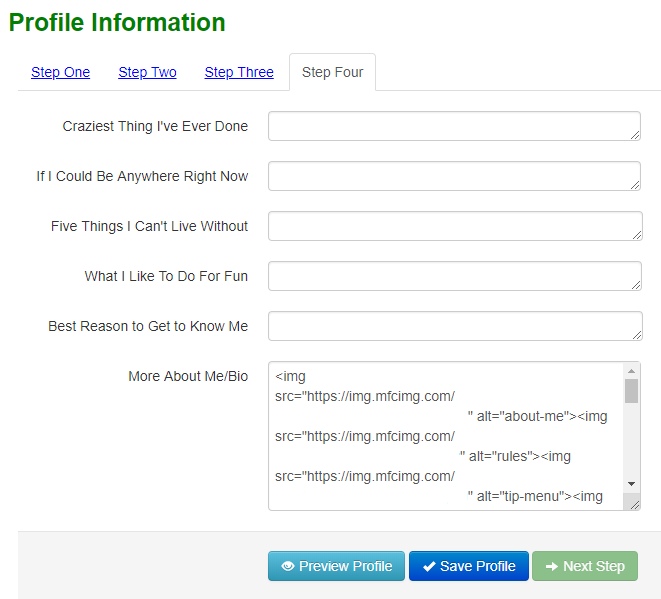This screenshot has width=661, height=599.
Task: Click the Bio textarea scroll down arrow
Action: click(631, 484)
